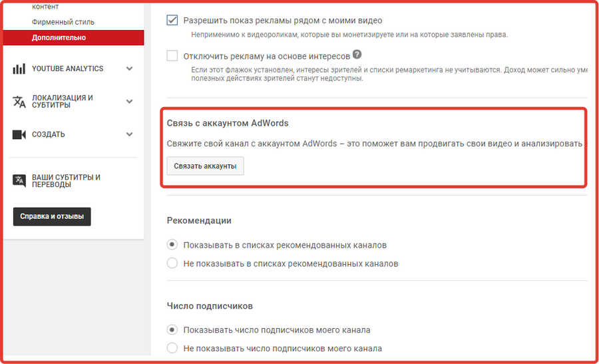
Task: Click the Справка и отзывы button
Action: pyautogui.click(x=52, y=216)
